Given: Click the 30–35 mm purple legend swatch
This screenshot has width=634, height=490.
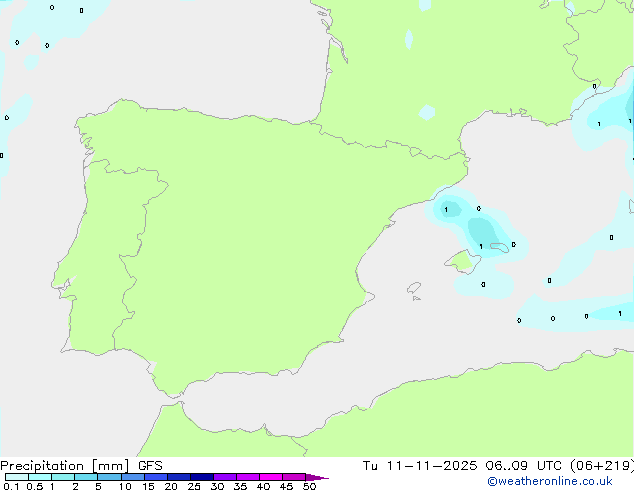Looking at the screenshot, I should [225, 477].
